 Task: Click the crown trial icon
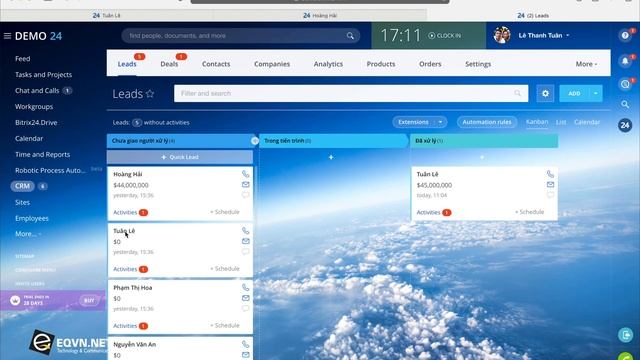point(15,300)
